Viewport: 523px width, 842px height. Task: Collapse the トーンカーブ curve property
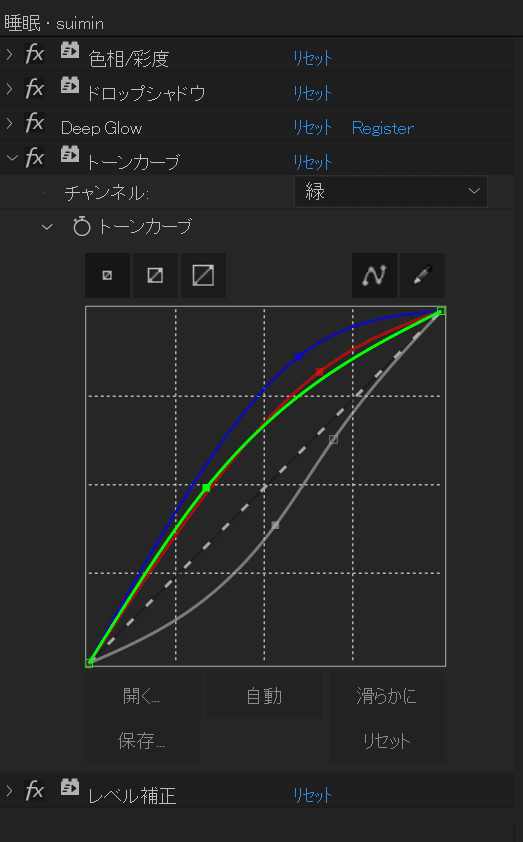tap(47, 227)
